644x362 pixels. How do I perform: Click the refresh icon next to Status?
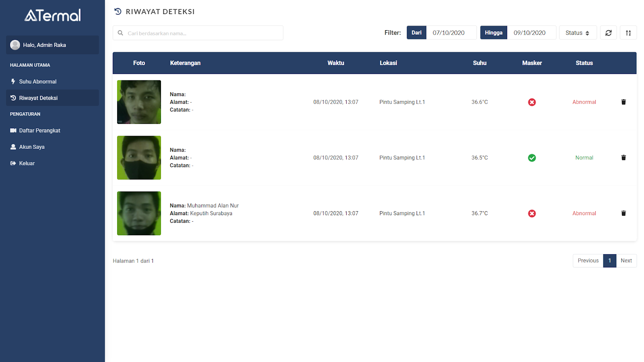point(608,33)
